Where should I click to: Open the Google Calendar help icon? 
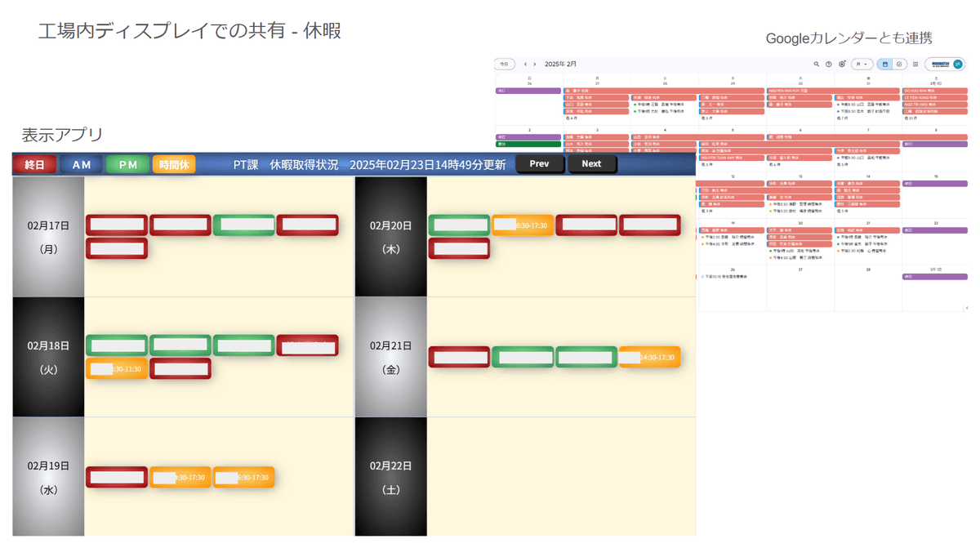[828, 64]
